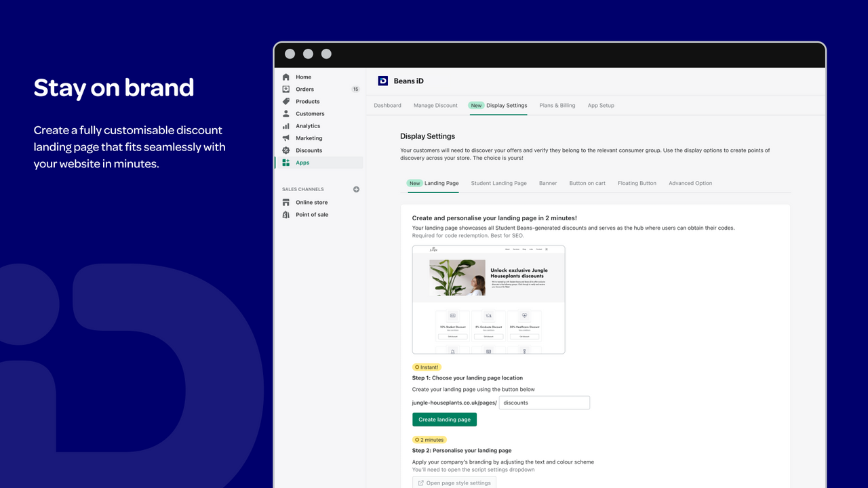
Task: Click the Create landing page button
Action: pyautogui.click(x=444, y=419)
